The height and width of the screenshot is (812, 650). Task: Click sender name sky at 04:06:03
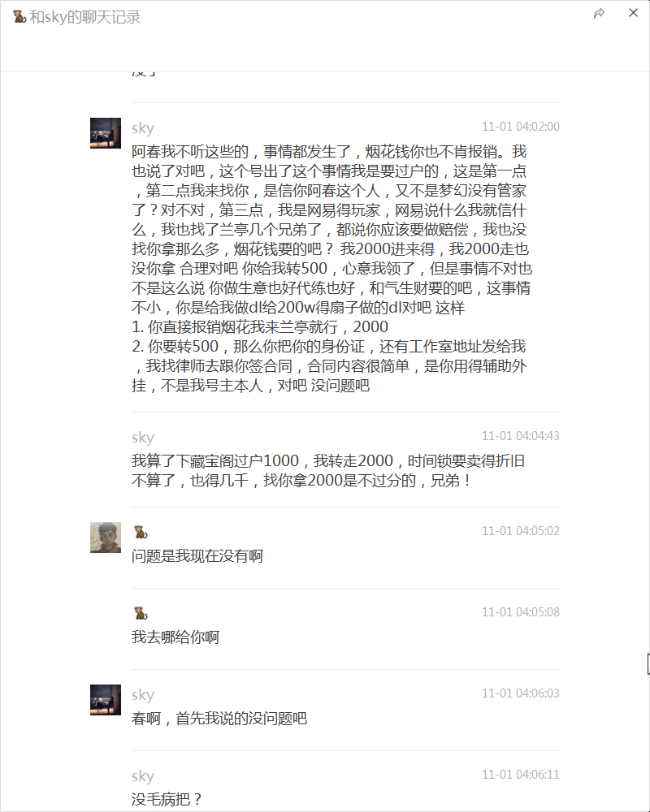click(143, 695)
